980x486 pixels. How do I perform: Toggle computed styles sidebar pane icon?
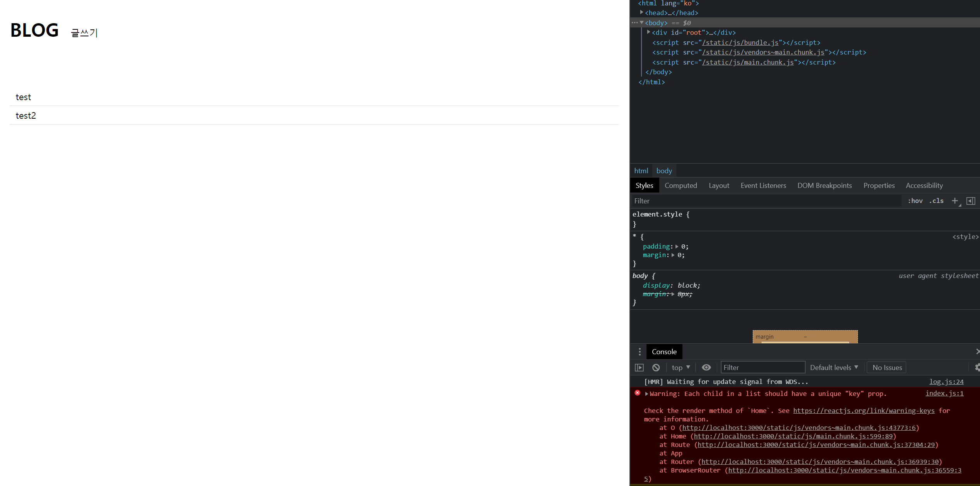[971, 201]
